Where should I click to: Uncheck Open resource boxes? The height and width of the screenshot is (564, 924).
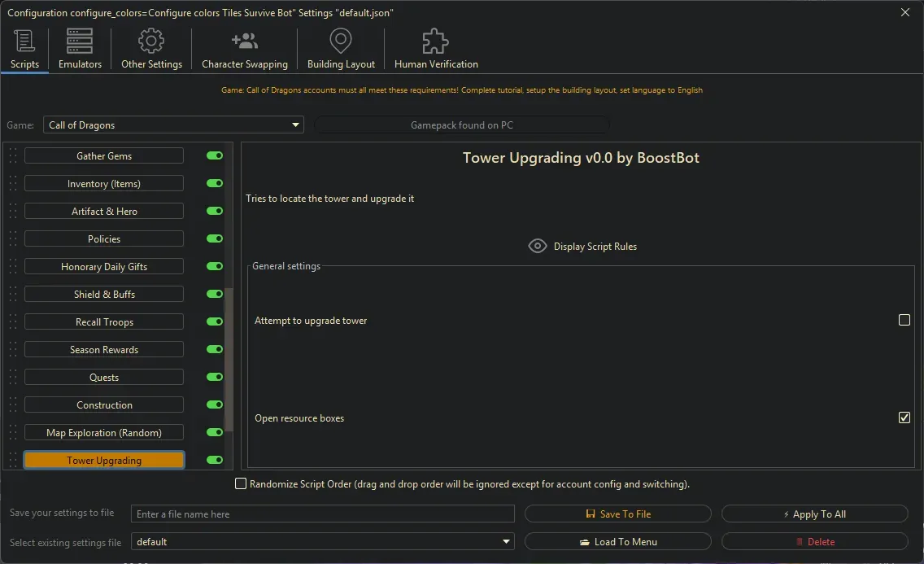(904, 418)
